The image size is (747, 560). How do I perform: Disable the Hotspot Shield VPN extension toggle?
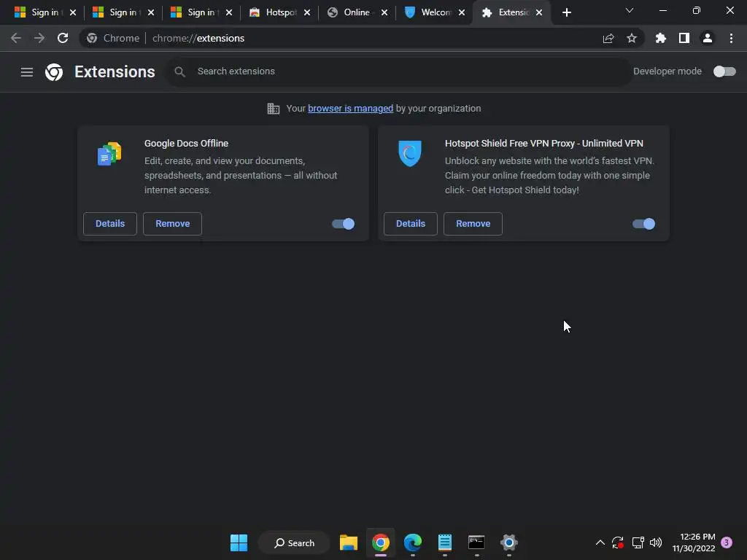point(643,224)
